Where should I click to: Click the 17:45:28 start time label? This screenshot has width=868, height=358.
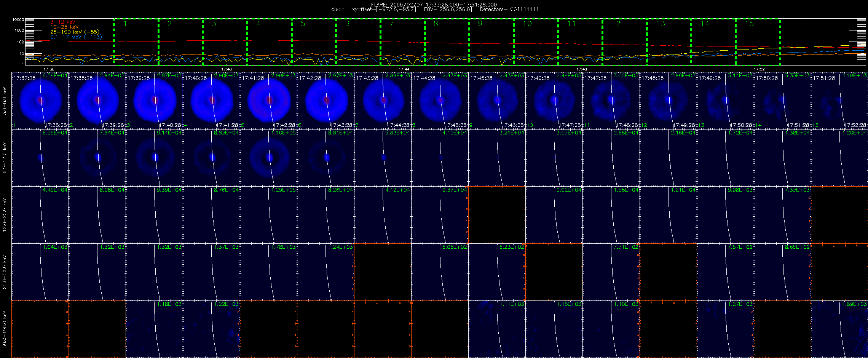pyautogui.click(x=481, y=78)
